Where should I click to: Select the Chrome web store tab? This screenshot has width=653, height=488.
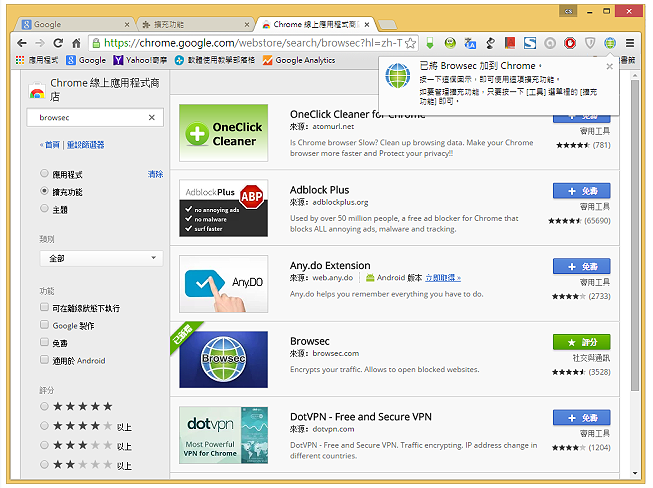coord(316,25)
